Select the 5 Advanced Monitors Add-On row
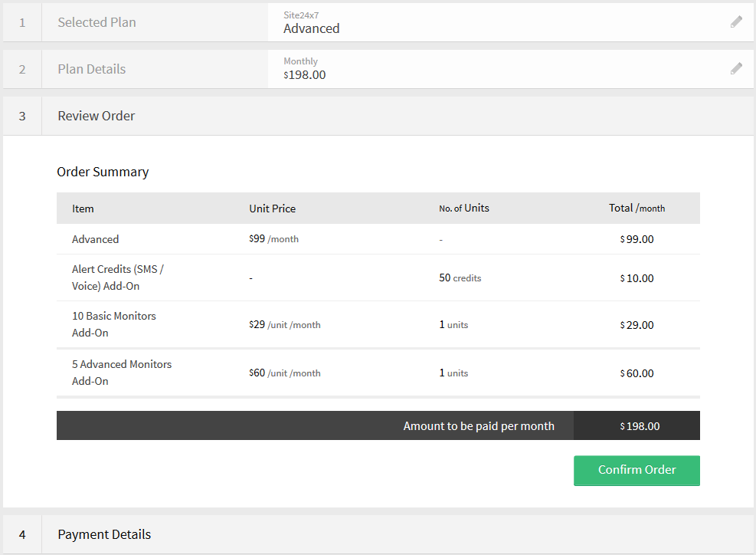756x555 pixels. pos(121,373)
